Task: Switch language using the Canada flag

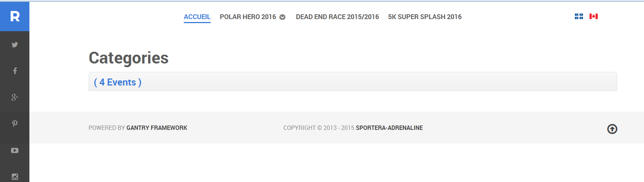Action: (x=594, y=17)
